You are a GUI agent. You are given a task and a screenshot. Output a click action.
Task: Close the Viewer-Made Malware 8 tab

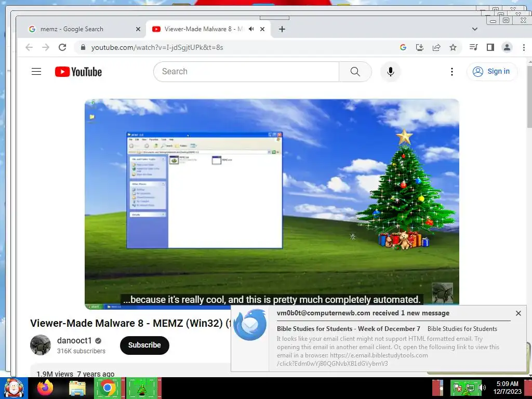(x=262, y=29)
